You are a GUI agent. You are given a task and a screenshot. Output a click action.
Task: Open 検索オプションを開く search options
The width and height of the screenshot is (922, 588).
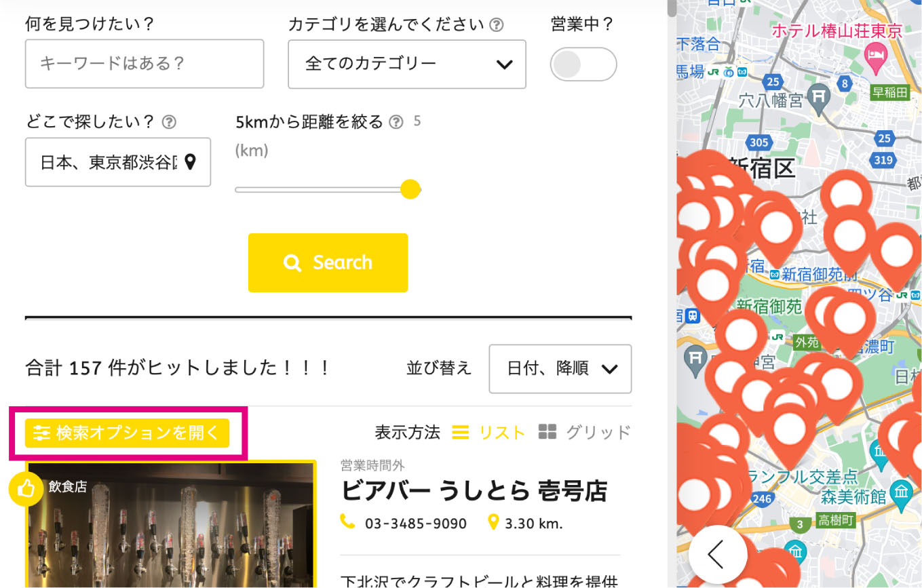point(126,433)
